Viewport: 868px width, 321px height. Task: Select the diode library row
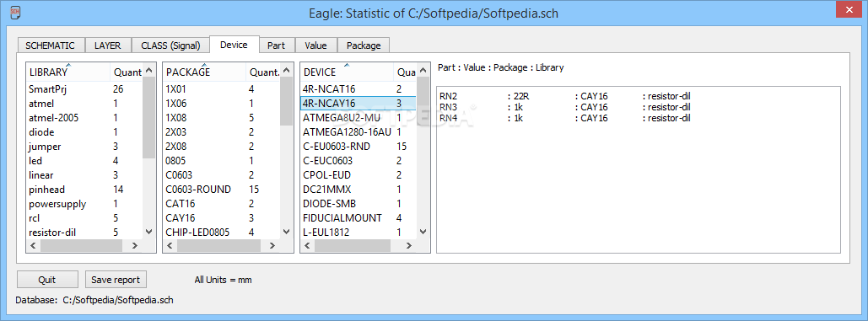pos(84,131)
